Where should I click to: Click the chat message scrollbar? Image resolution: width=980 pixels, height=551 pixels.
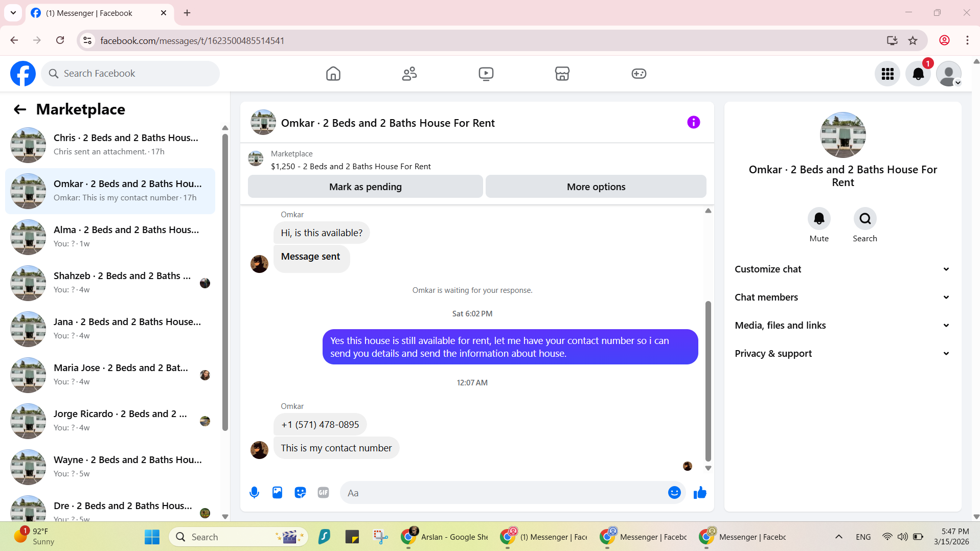tap(708, 381)
